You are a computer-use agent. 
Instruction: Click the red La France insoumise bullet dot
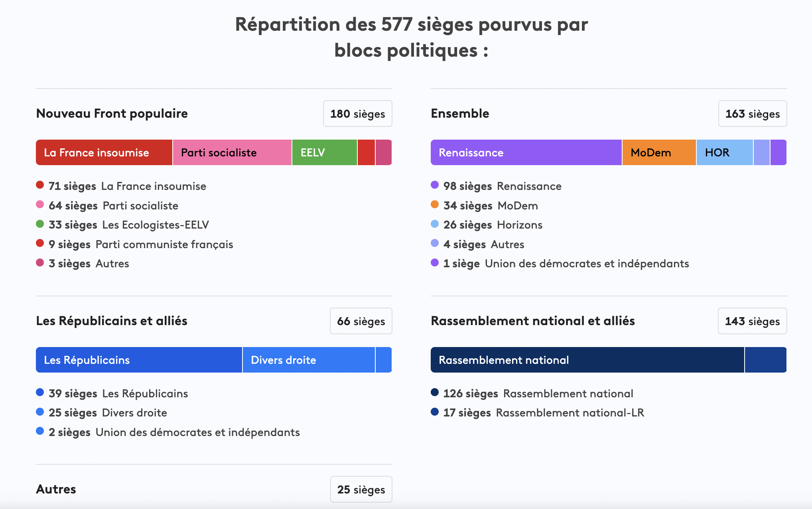click(40, 185)
